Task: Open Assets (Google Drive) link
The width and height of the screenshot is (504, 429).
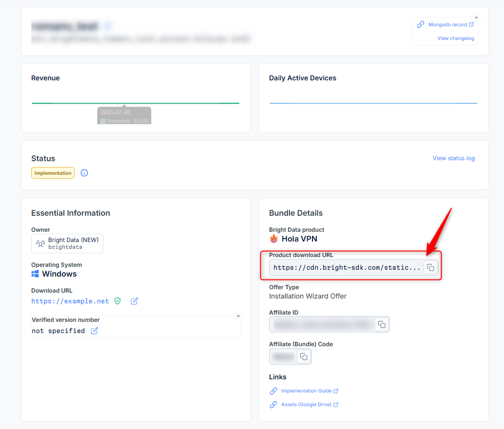Action: (x=306, y=404)
